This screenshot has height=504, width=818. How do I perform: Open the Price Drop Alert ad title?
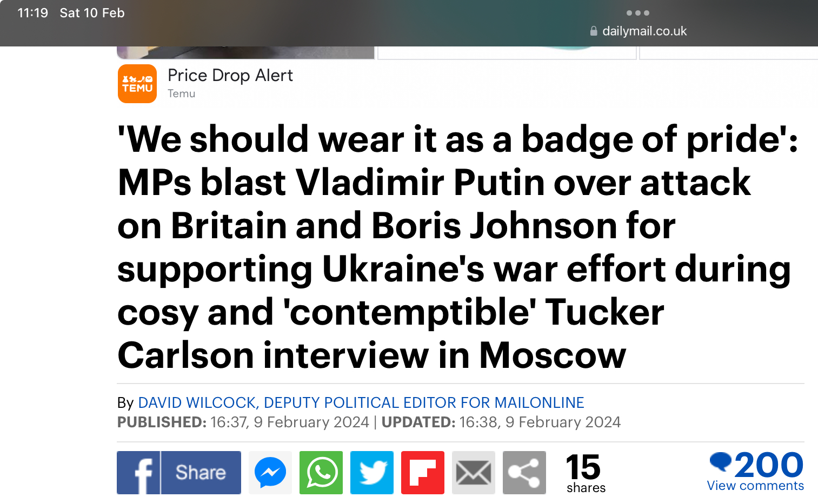[x=230, y=75]
